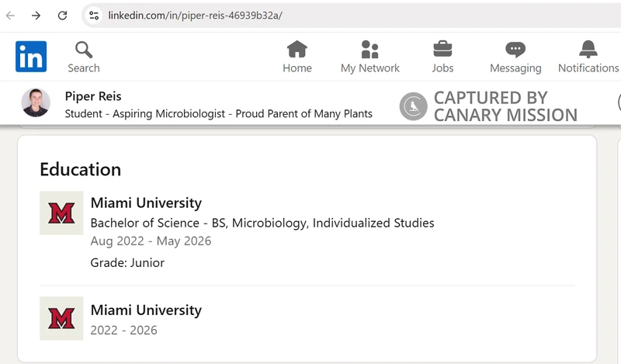Screen dimensions: 621x364
Task: Open the Jobs briefcase icon
Action: tap(442, 49)
